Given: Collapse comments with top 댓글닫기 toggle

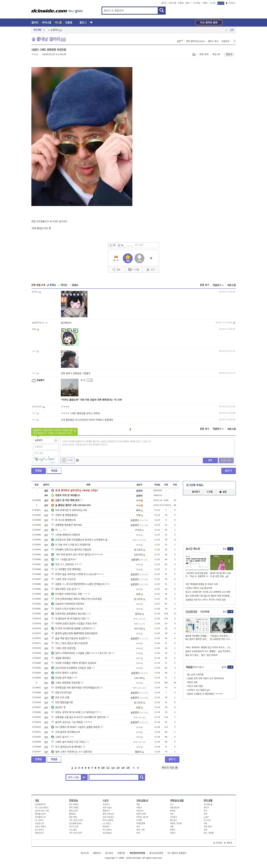Looking at the screenshot, I should coord(218,285).
